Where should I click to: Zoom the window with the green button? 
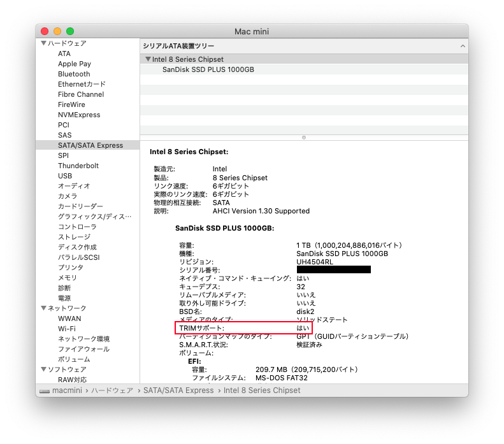coord(70,31)
